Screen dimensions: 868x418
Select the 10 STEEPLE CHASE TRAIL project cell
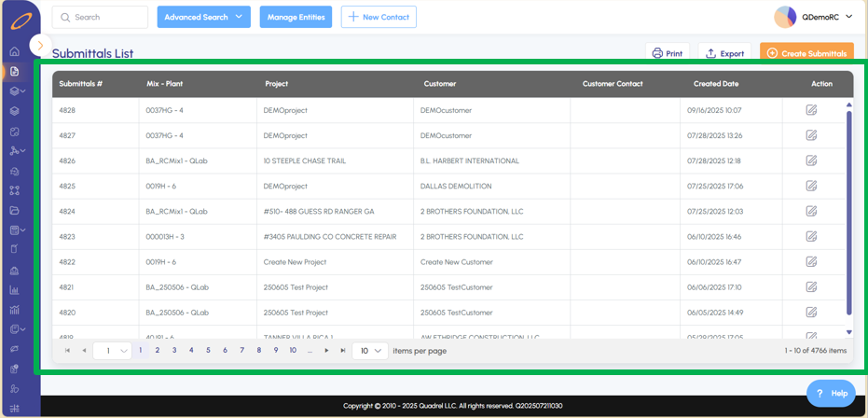point(335,160)
